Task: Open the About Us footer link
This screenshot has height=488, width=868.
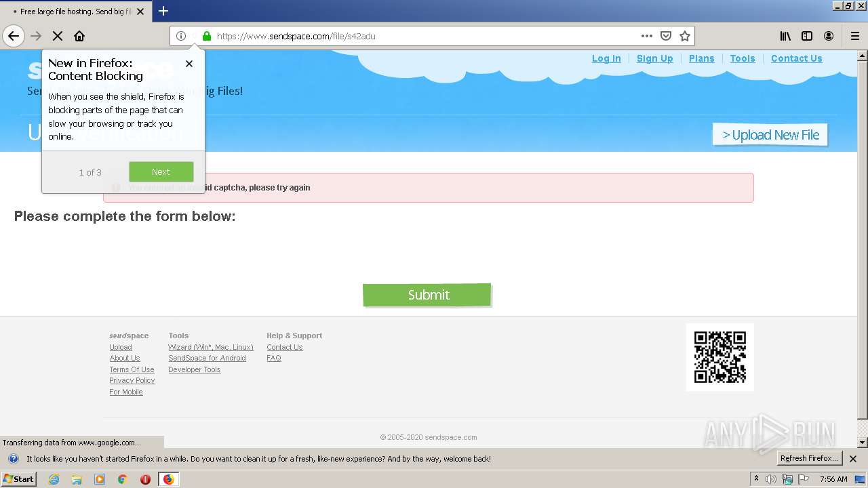Action: [x=125, y=358]
